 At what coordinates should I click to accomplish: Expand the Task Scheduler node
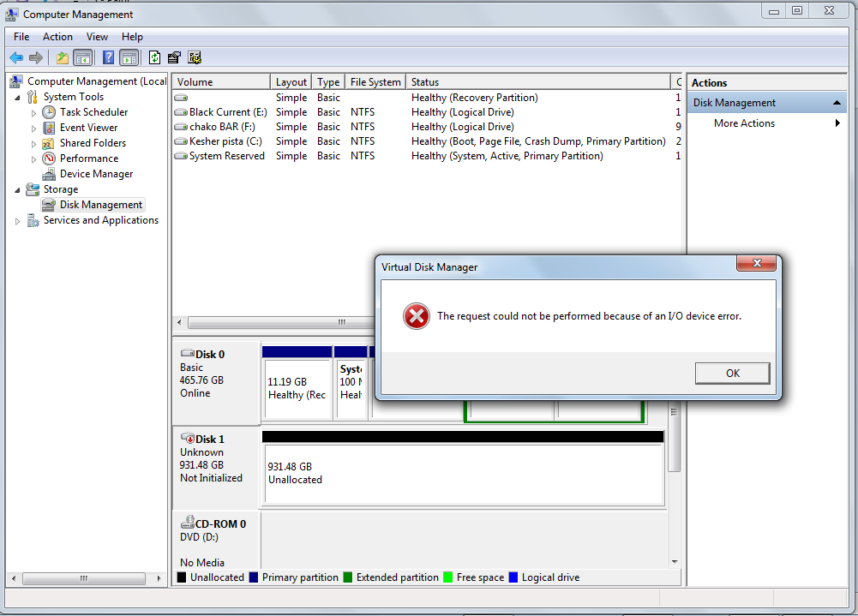click(x=34, y=113)
